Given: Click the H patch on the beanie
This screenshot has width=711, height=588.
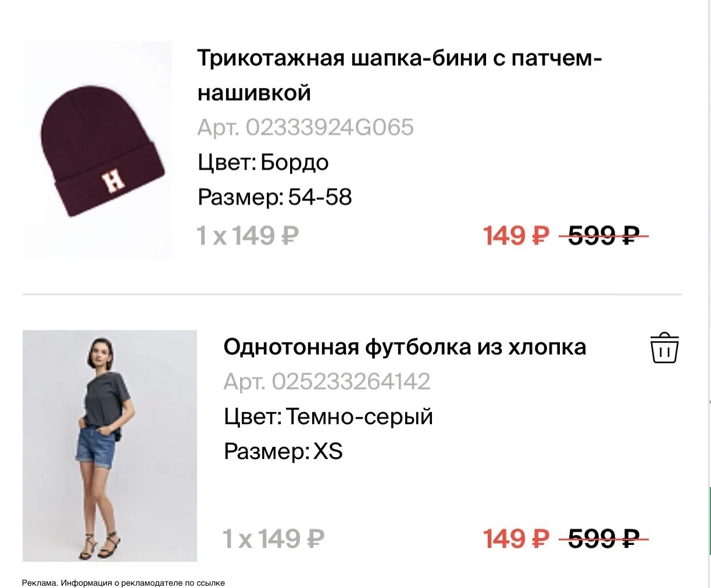Looking at the screenshot, I should 113,179.
